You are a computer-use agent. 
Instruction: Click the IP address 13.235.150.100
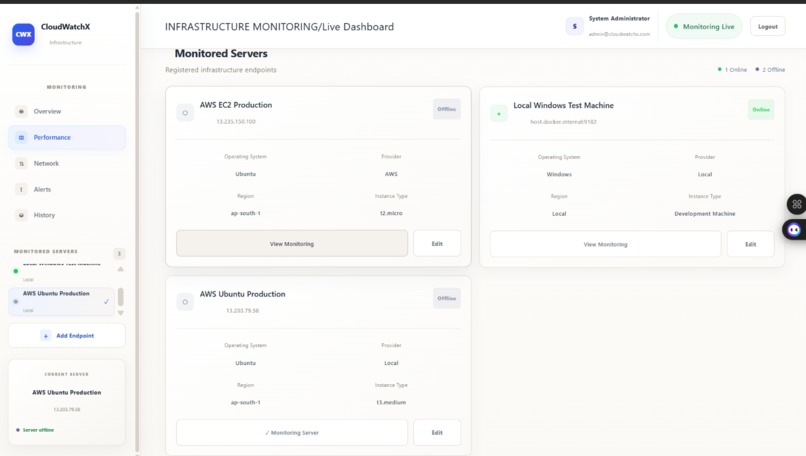coord(236,121)
